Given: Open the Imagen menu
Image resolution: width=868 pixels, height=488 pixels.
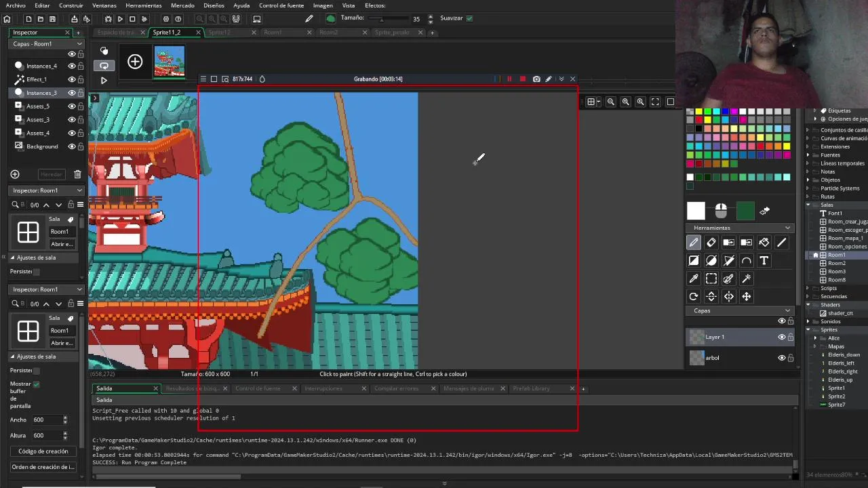Looking at the screenshot, I should (323, 5).
